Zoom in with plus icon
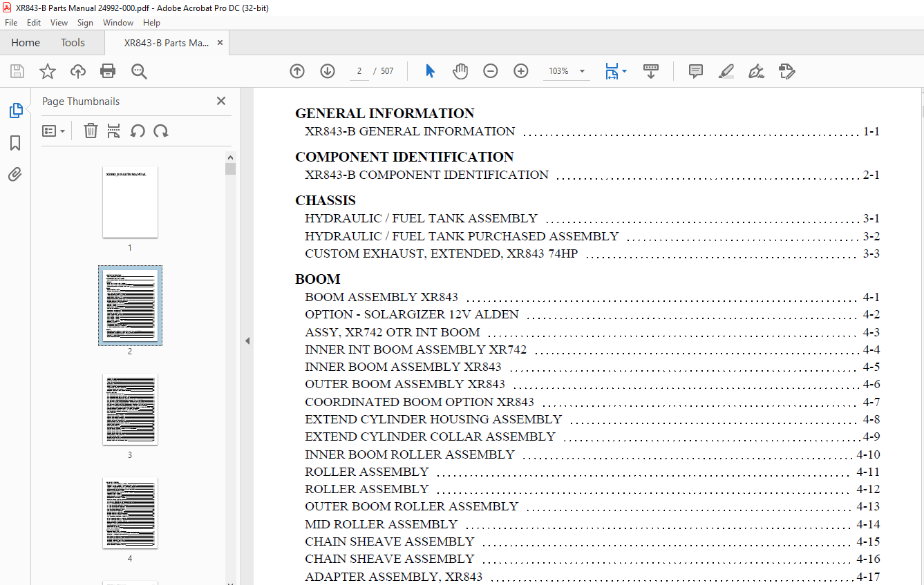924x585 pixels. pyautogui.click(x=521, y=71)
